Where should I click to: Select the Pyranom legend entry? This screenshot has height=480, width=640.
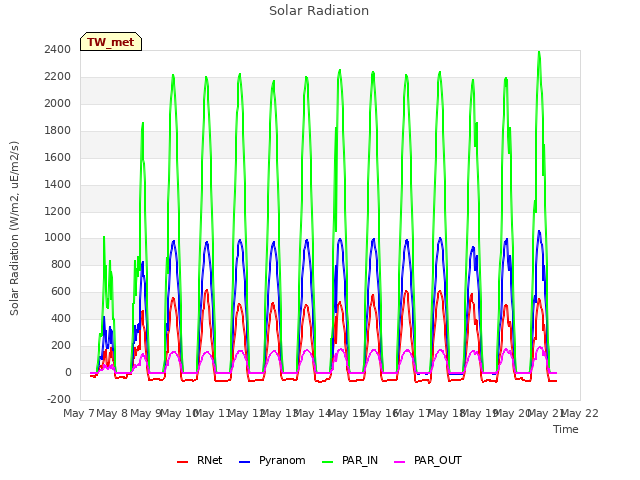(272, 460)
